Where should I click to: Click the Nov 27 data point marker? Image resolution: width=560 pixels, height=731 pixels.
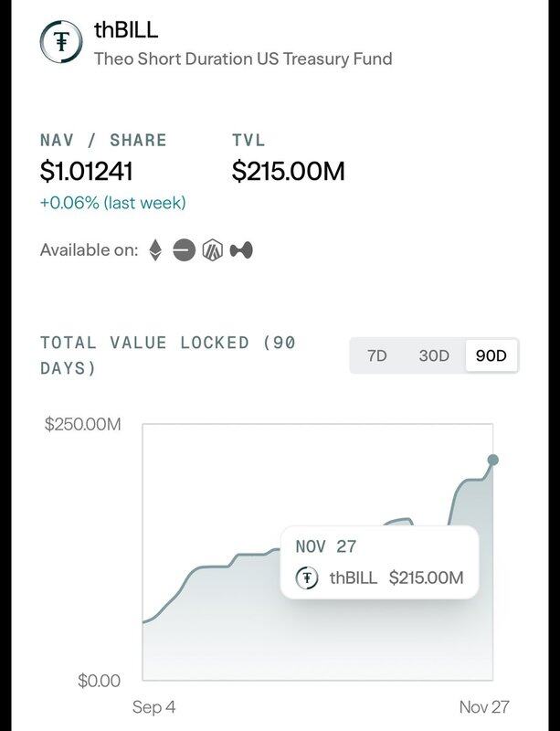(493, 460)
